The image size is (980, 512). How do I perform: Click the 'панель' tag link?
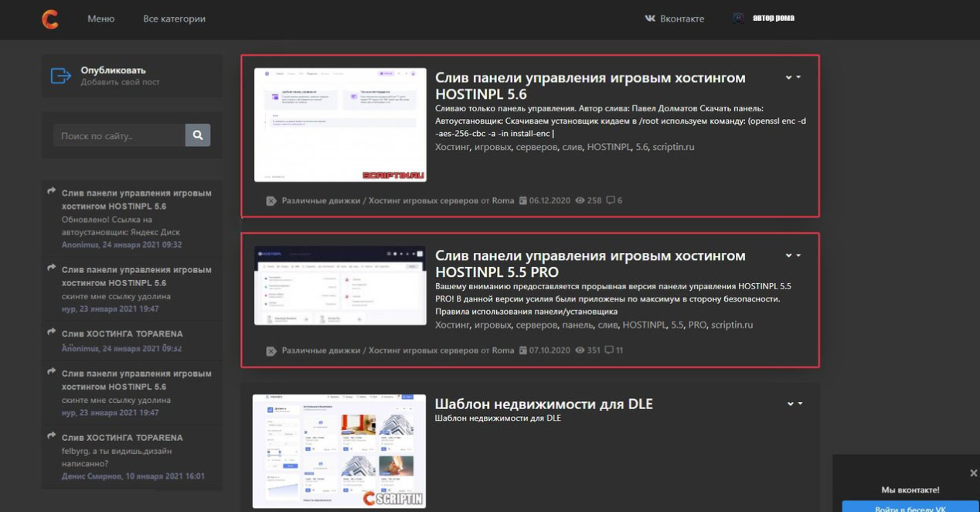(x=577, y=325)
